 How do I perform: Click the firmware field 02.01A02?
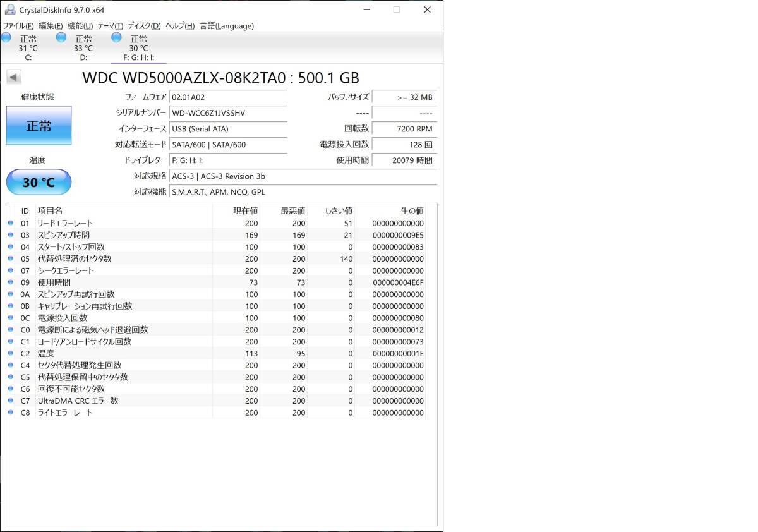[x=228, y=97]
